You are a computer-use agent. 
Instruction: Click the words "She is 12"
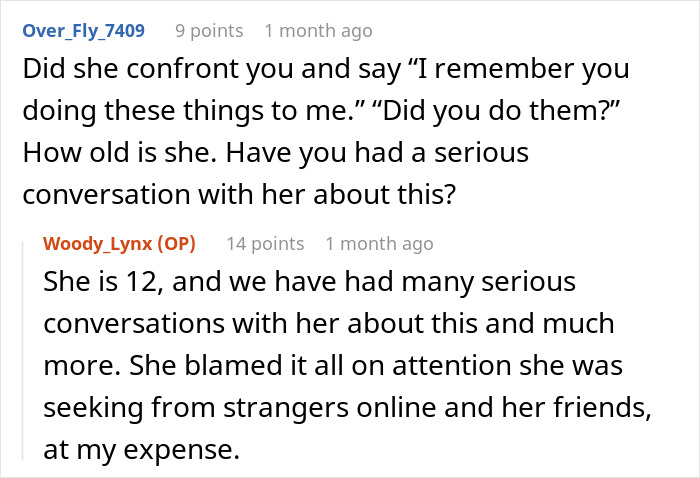tap(96, 282)
